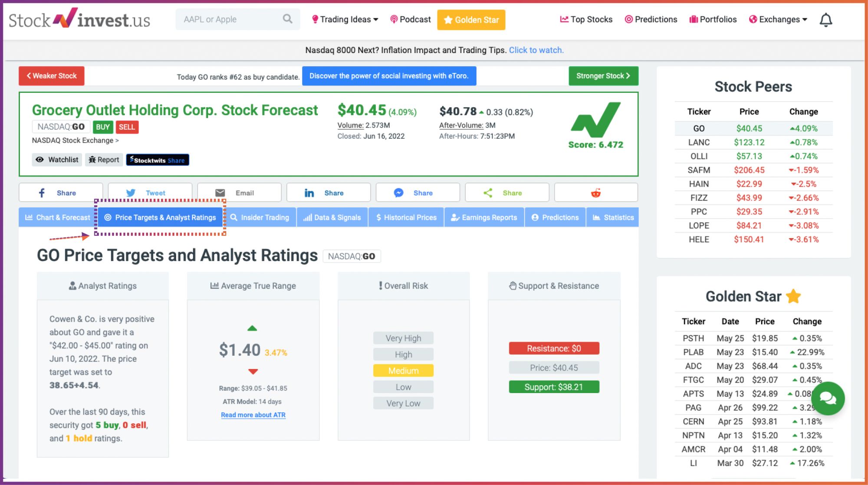Open PSTH in Golden Star list
Viewport: 868px width, 485px height.
pos(693,338)
